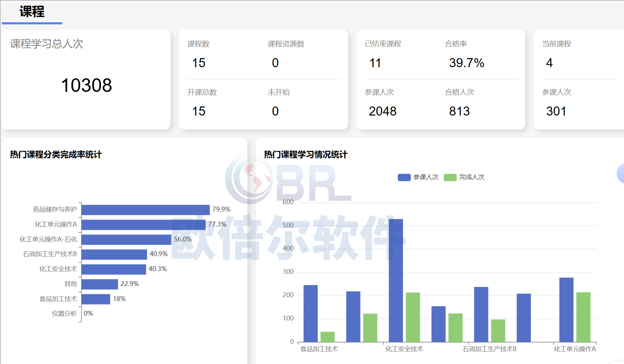Viewport: 624px width, 364px height.
Task: Click the 10308 total learners figure
Action: coord(86,85)
